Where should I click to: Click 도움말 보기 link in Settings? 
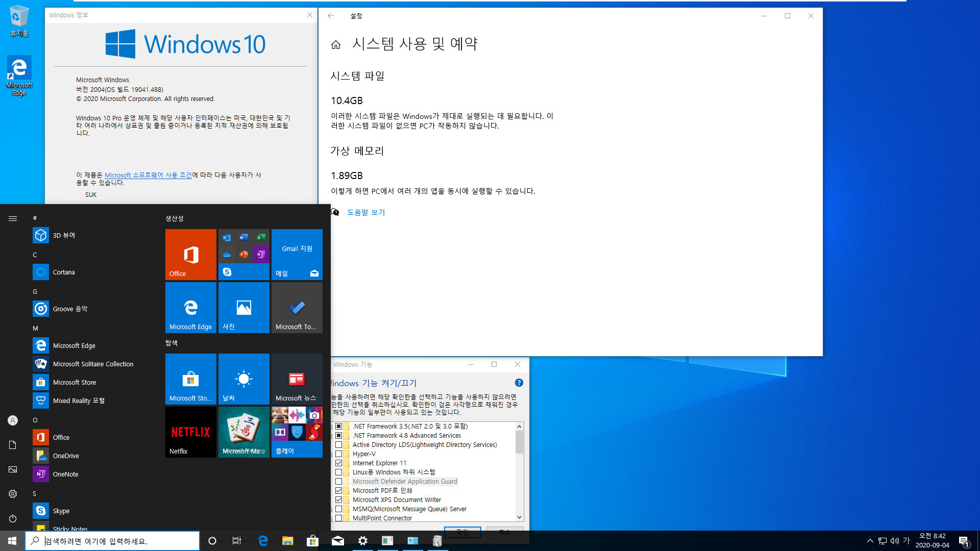[366, 212]
